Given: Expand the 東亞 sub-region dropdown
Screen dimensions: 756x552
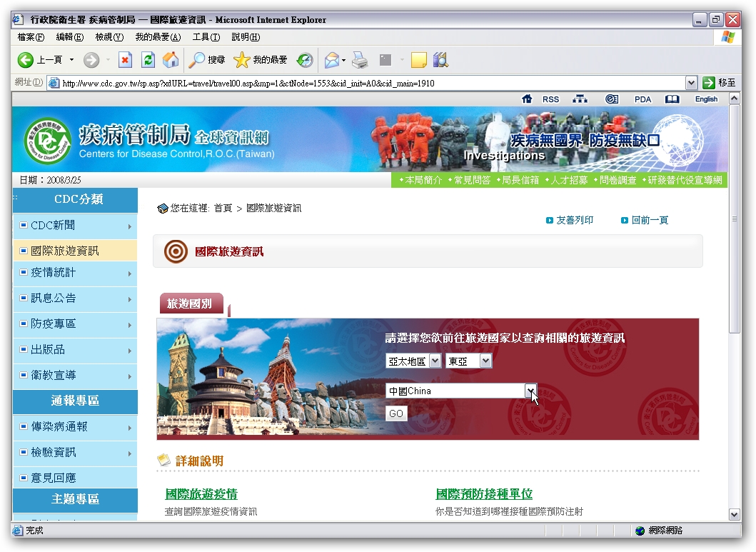Looking at the screenshot, I should (486, 361).
